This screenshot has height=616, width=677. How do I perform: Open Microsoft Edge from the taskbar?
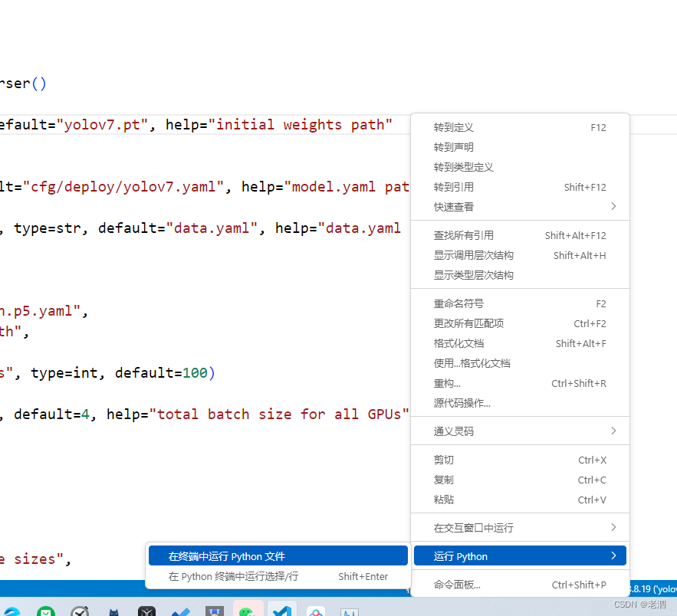point(12,610)
